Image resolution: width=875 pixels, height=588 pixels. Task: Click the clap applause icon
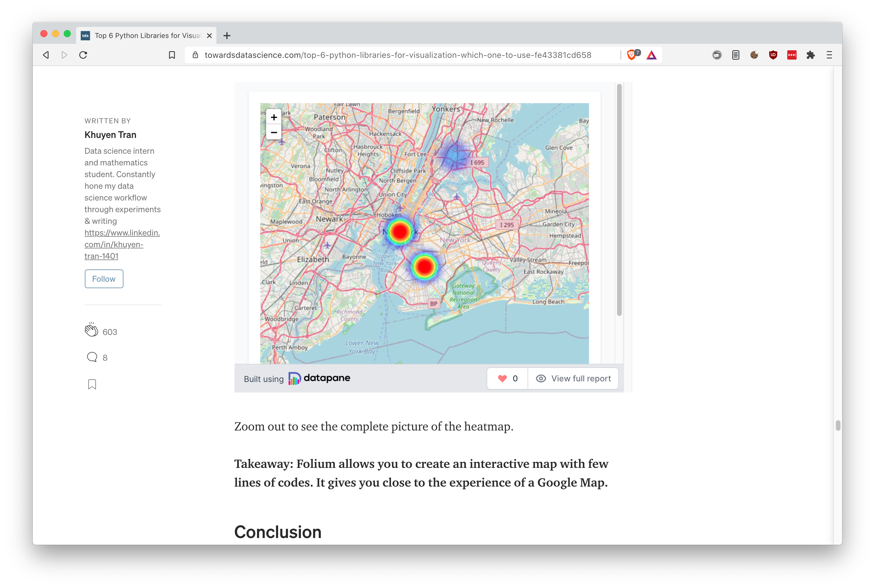[91, 330]
